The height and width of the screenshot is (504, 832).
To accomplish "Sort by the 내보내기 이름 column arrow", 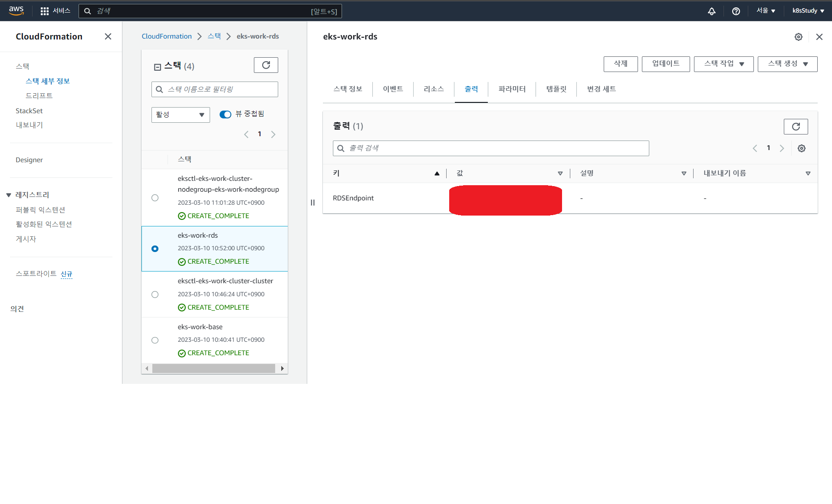I will (x=808, y=173).
